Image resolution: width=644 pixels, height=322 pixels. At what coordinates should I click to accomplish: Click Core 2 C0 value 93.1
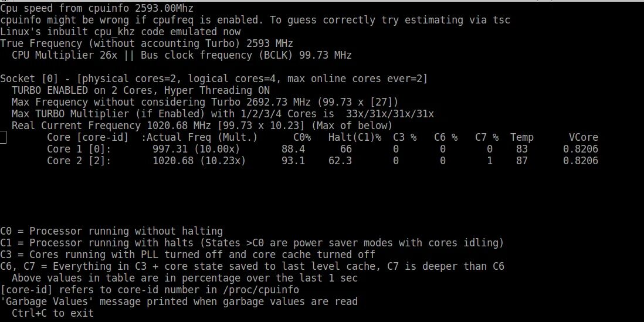tap(293, 161)
